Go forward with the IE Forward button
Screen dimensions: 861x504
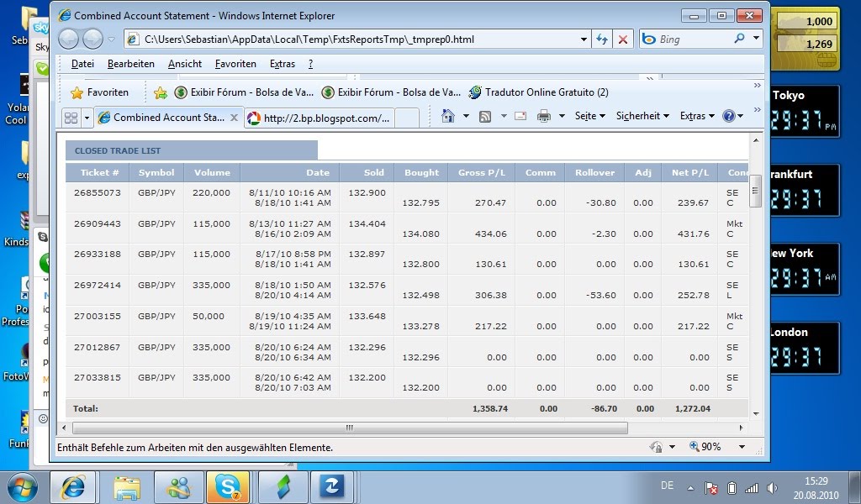pos(92,39)
